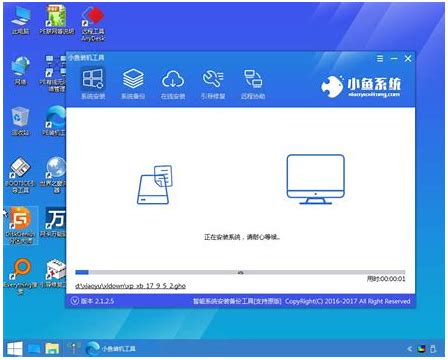Expand the system tray hidden icons arrow

(410, 349)
